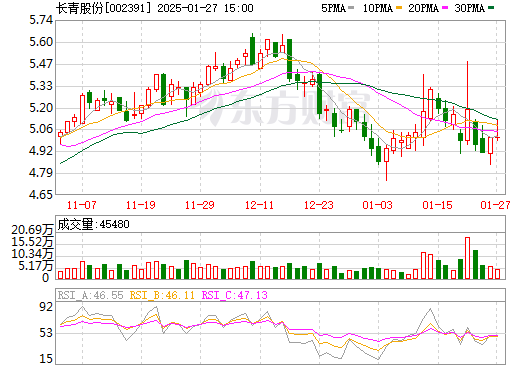Click the 01-03 date axis label
Screen dimensions: 520x365
point(377,205)
